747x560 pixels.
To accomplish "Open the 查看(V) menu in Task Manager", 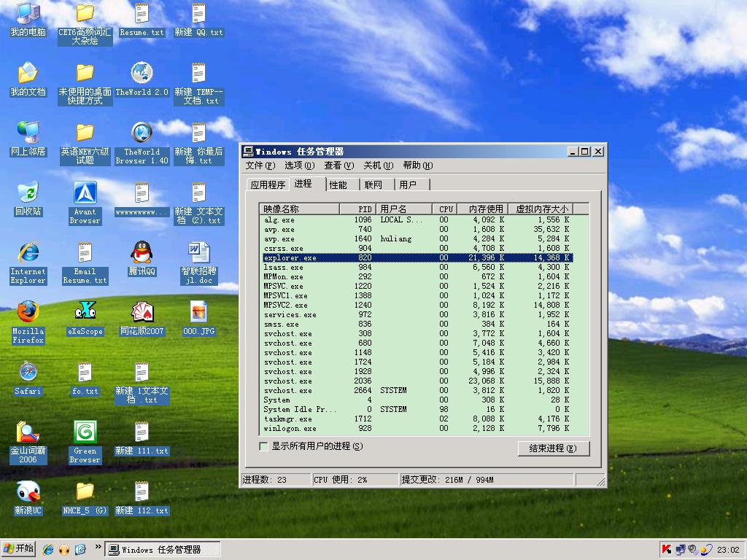I will tap(339, 166).
